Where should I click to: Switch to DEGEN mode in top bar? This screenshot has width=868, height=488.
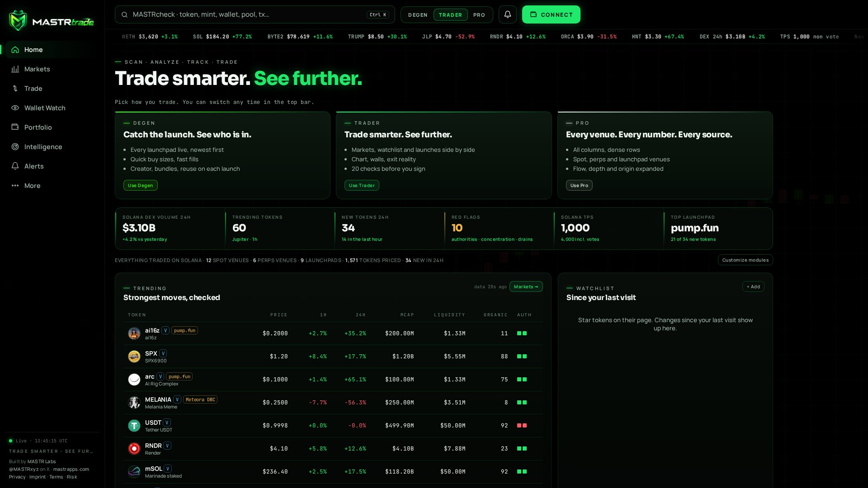click(x=418, y=15)
